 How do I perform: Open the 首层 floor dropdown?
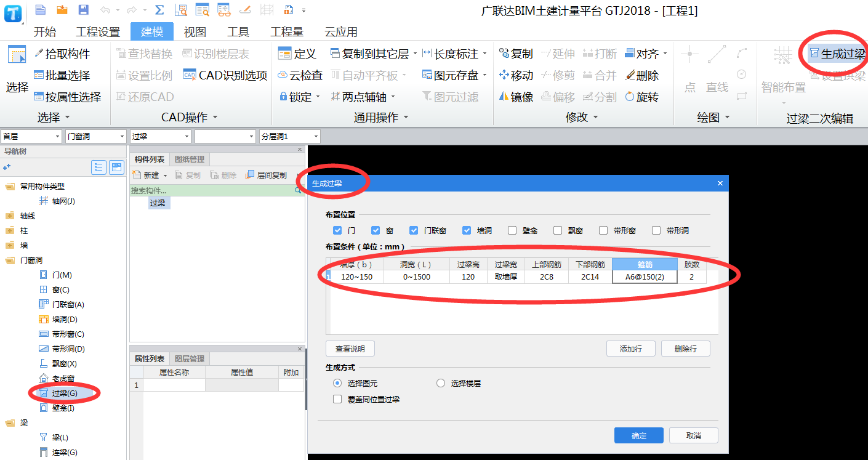pos(31,136)
